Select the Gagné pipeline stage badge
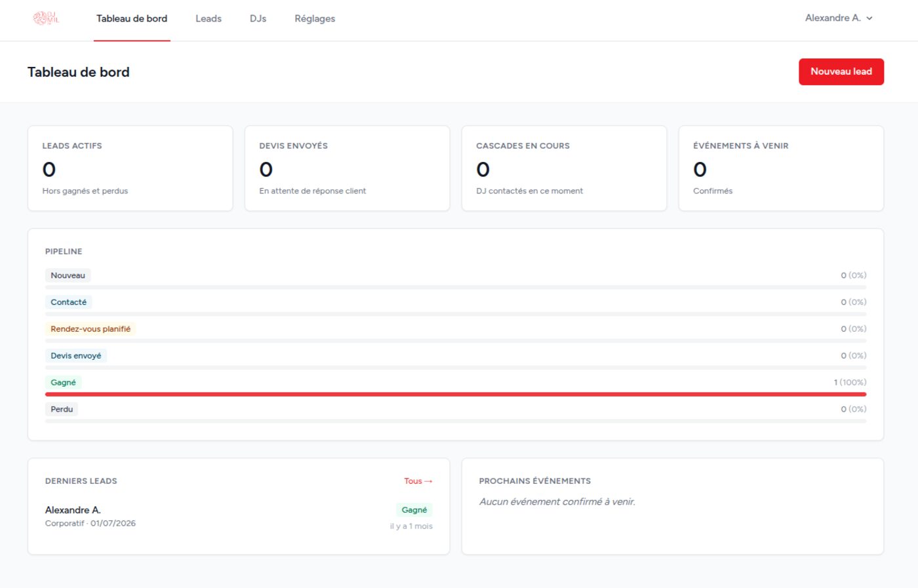 (63, 383)
